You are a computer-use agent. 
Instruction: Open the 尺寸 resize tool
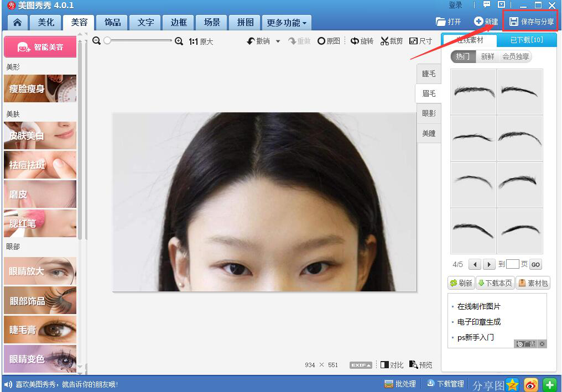420,41
